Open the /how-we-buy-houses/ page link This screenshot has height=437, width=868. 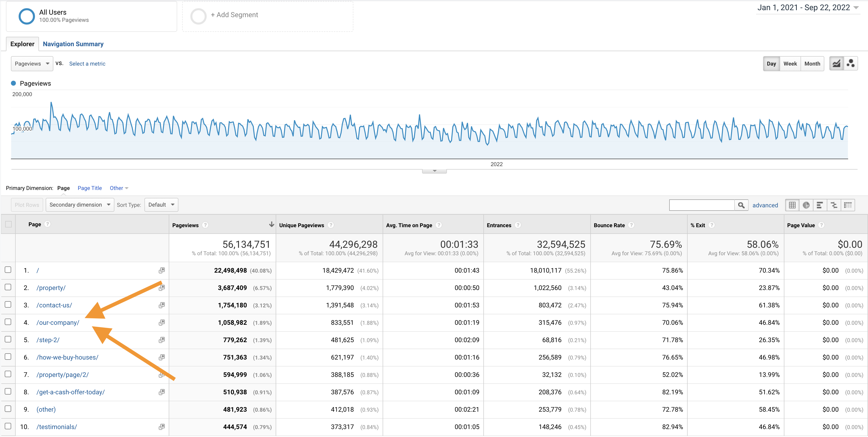click(67, 358)
